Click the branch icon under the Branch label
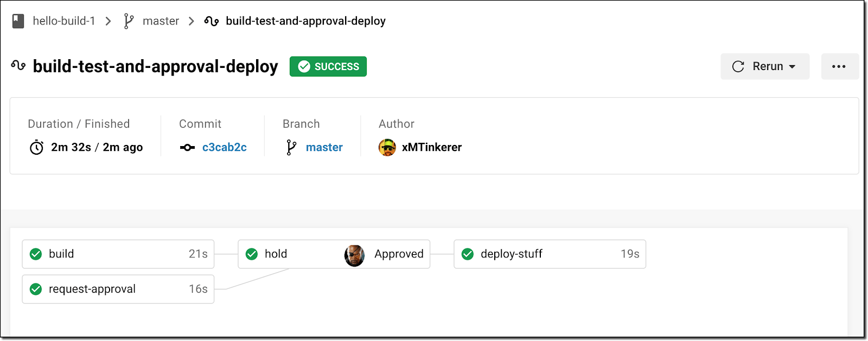The image size is (868, 341). (x=291, y=147)
